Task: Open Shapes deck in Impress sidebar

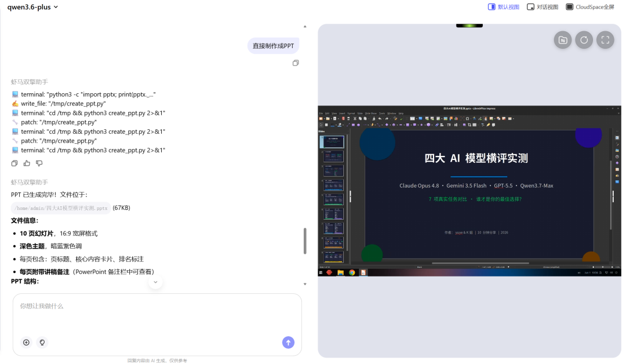Action: pyautogui.click(x=617, y=163)
